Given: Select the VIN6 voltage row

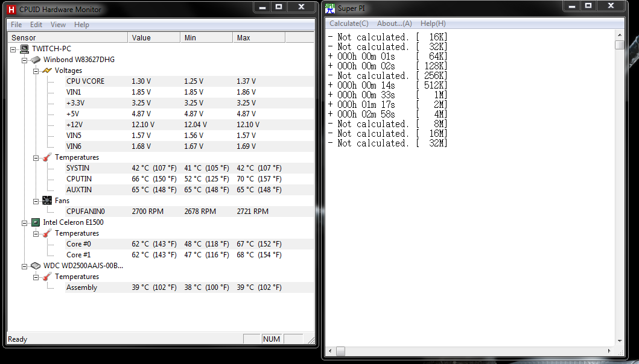Looking at the screenshot, I should (x=189, y=146).
